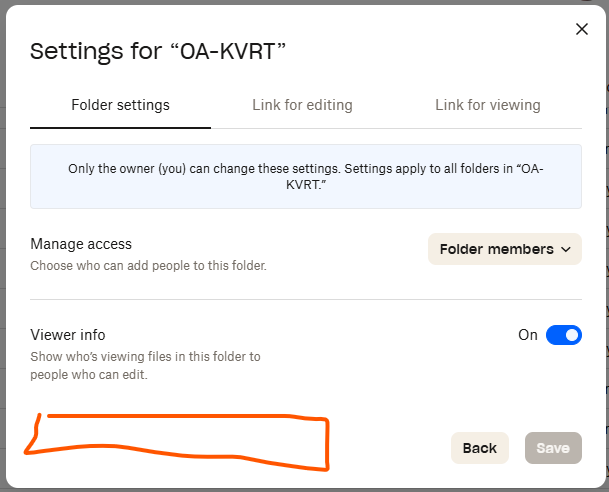
Task: Click the underline beneath the Folder settings tab
Action: [120, 128]
